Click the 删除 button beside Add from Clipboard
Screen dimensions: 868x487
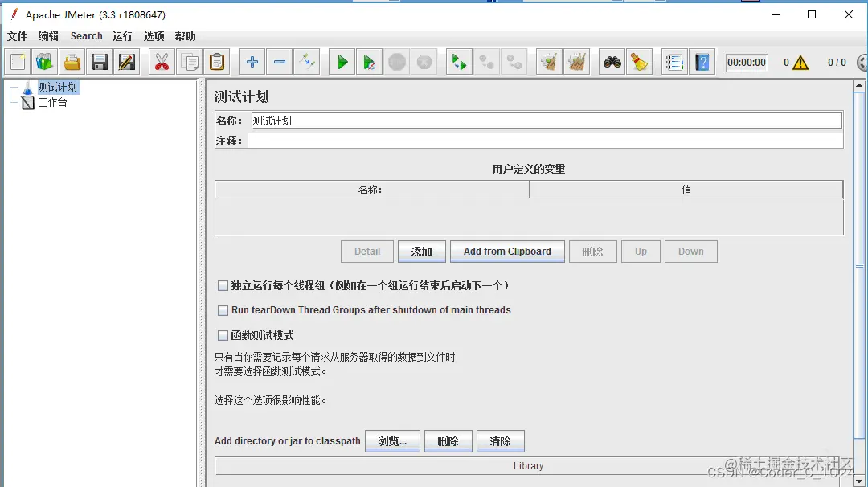[593, 252]
